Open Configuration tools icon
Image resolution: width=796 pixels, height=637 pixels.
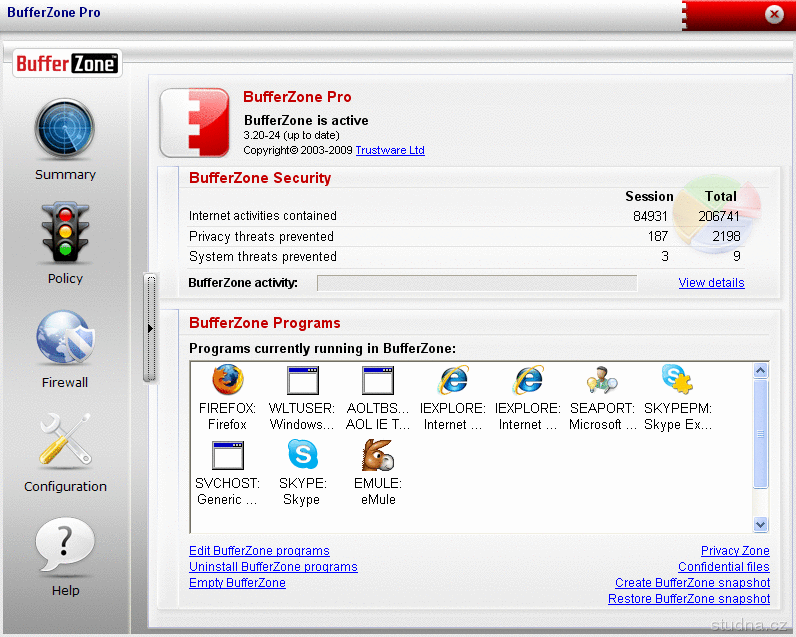[x=65, y=441]
